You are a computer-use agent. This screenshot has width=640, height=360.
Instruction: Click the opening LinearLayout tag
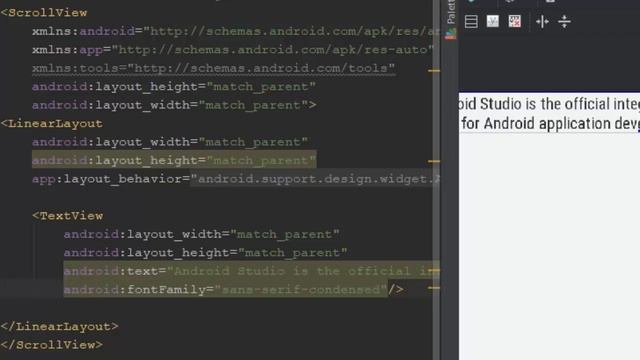52,123
